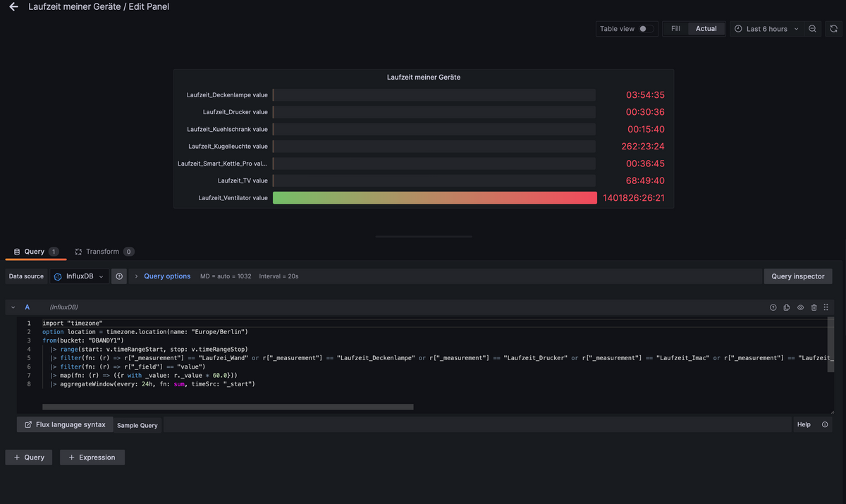This screenshot has width=846, height=504.
Task: Zoom out the time range
Action: [x=812, y=29]
